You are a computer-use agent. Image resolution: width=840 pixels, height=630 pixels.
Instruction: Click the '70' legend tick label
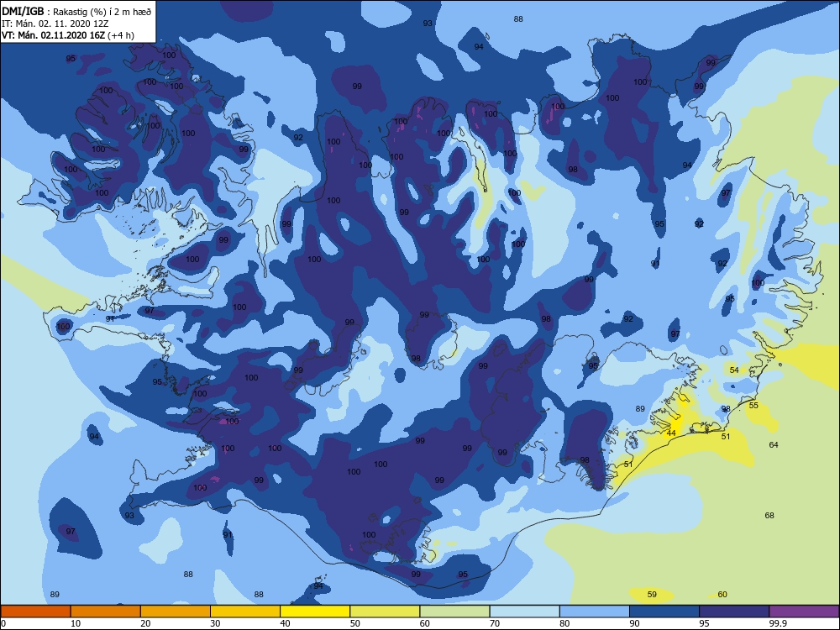click(x=495, y=623)
